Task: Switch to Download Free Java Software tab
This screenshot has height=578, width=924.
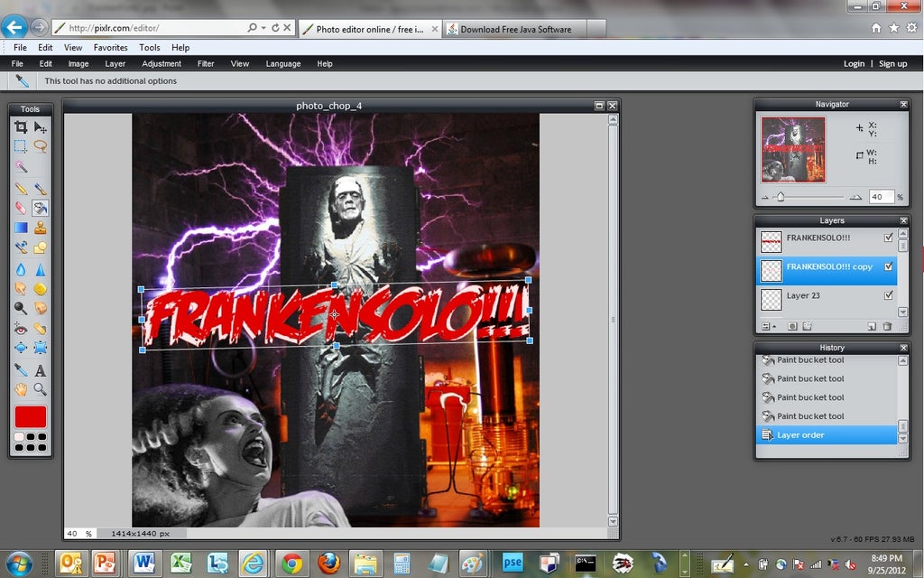Action: 515,29
